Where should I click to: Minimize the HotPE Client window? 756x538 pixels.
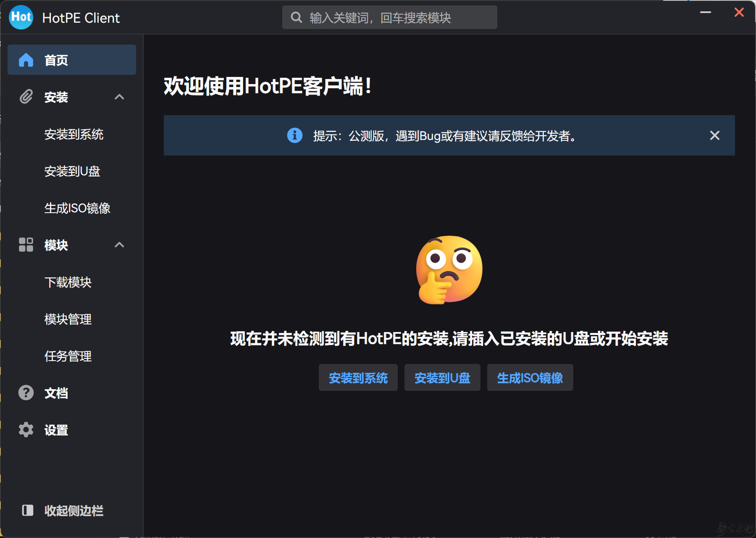click(x=706, y=12)
